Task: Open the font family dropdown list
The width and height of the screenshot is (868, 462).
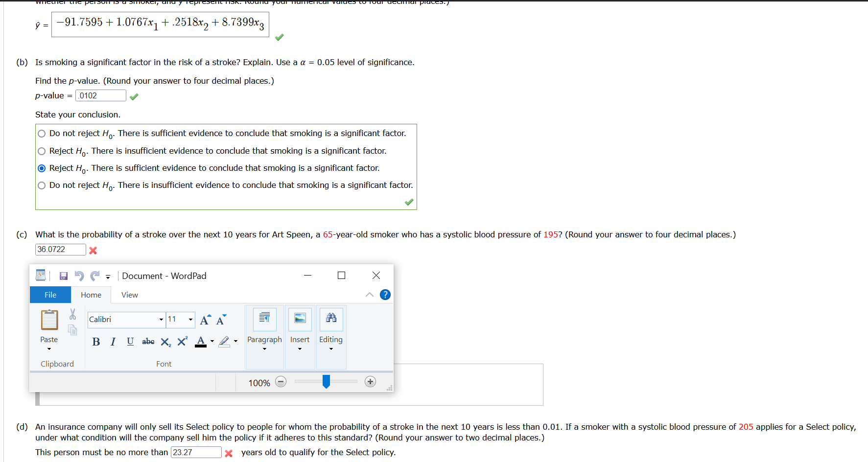Action: click(161, 320)
